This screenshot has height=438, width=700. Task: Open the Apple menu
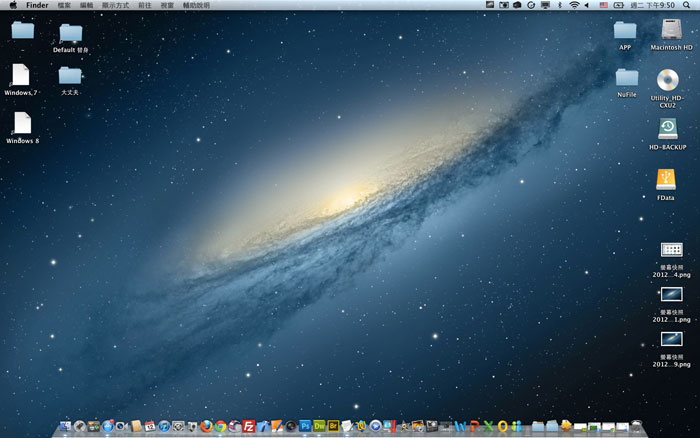point(13,5)
